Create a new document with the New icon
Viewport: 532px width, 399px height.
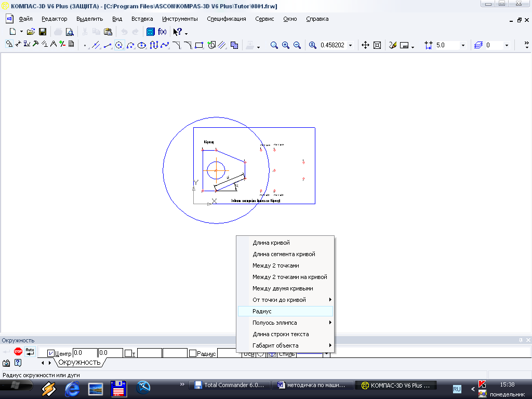coord(12,32)
